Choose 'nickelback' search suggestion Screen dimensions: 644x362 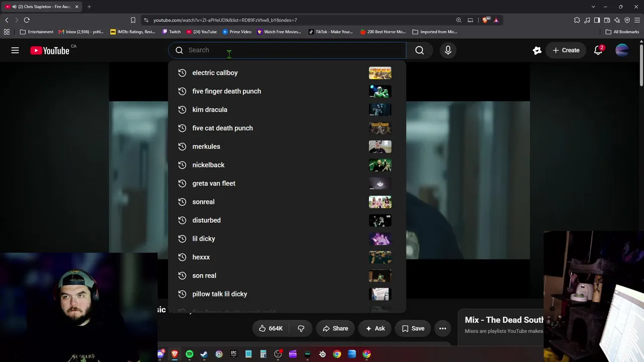pos(287,165)
